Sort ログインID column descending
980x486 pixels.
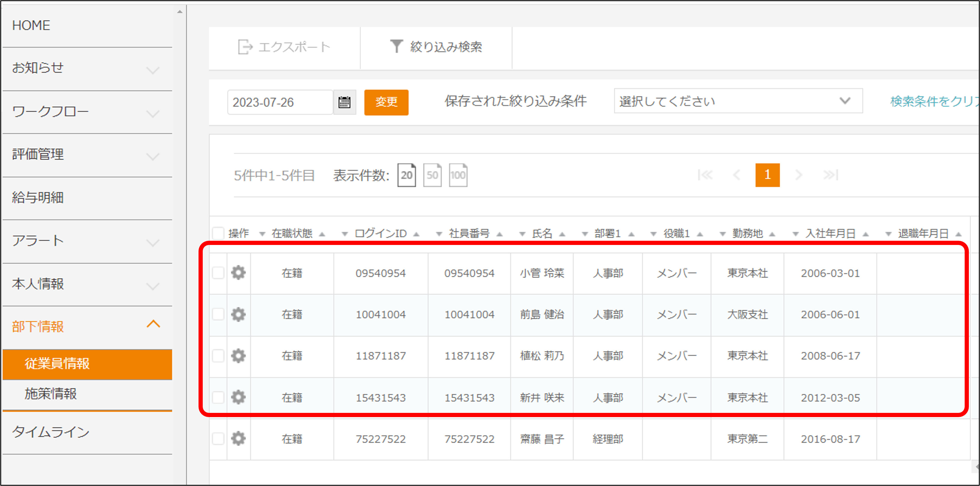pyautogui.click(x=345, y=234)
